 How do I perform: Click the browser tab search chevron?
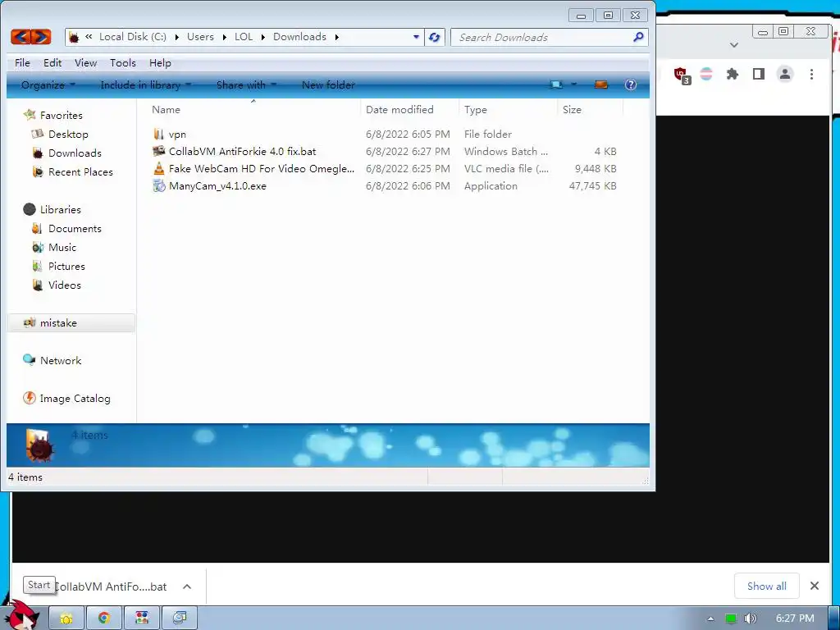(734, 45)
